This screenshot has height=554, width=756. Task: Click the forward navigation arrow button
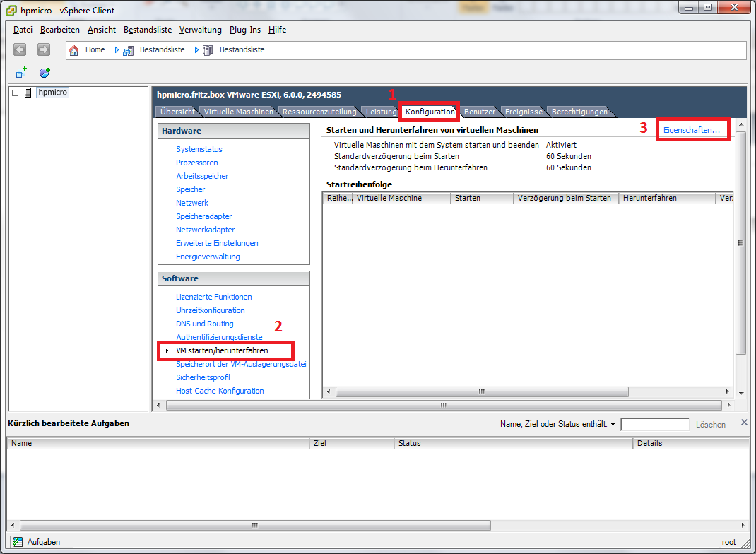[x=44, y=50]
